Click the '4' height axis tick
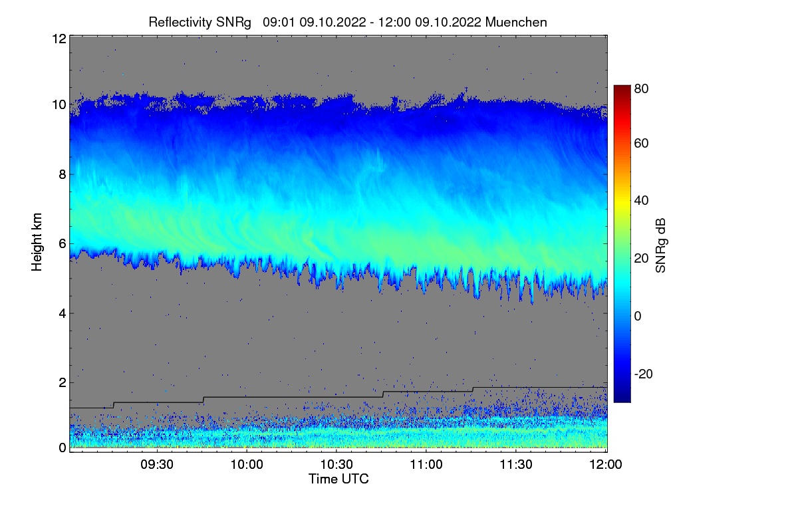This screenshot has width=798, height=532. click(x=62, y=313)
